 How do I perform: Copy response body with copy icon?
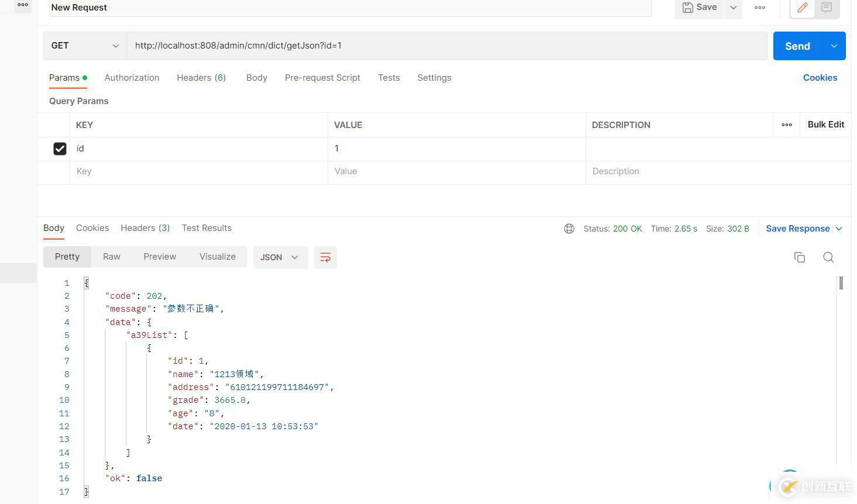[x=799, y=257]
